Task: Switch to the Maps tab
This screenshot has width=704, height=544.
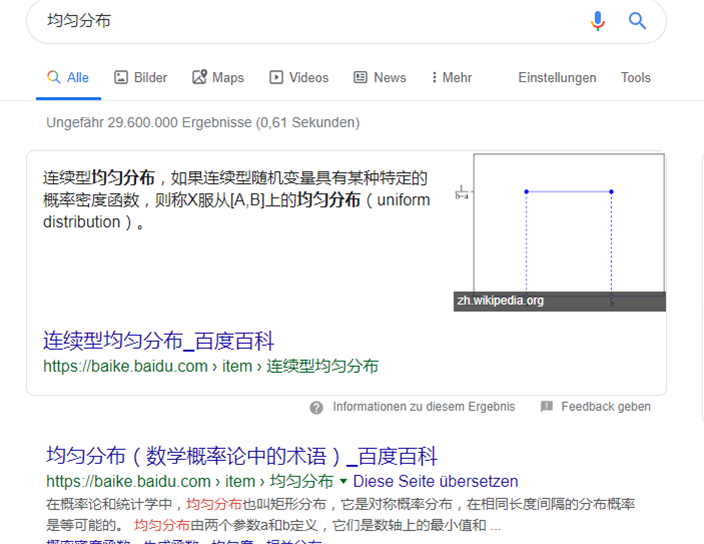Action: [x=218, y=78]
